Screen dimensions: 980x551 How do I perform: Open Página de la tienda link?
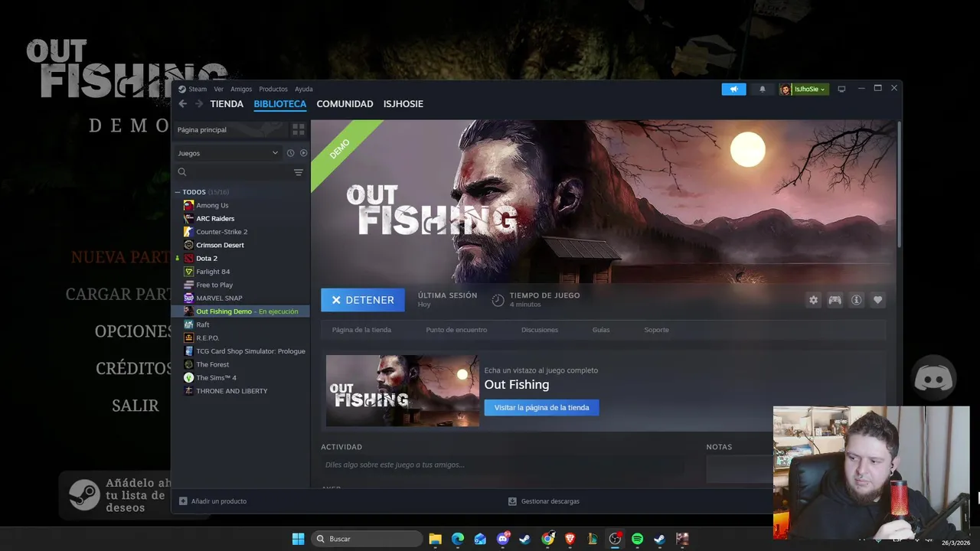point(361,330)
